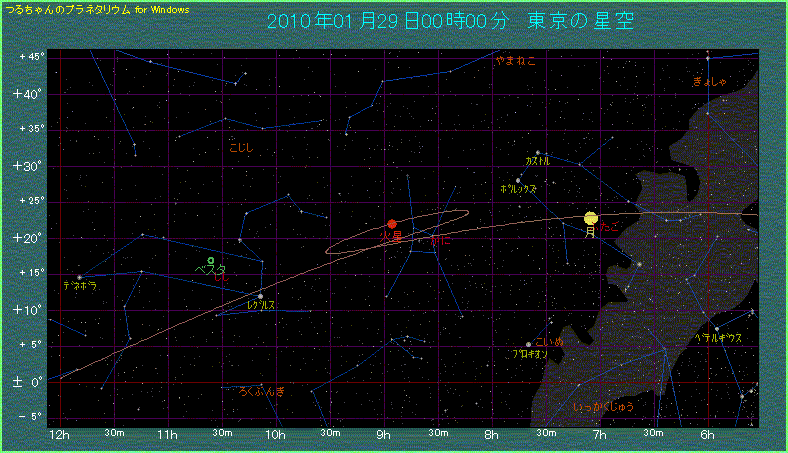The width and height of the screenshot is (788, 453).
Task: Click the こじし constellation label
Action: pyautogui.click(x=242, y=148)
